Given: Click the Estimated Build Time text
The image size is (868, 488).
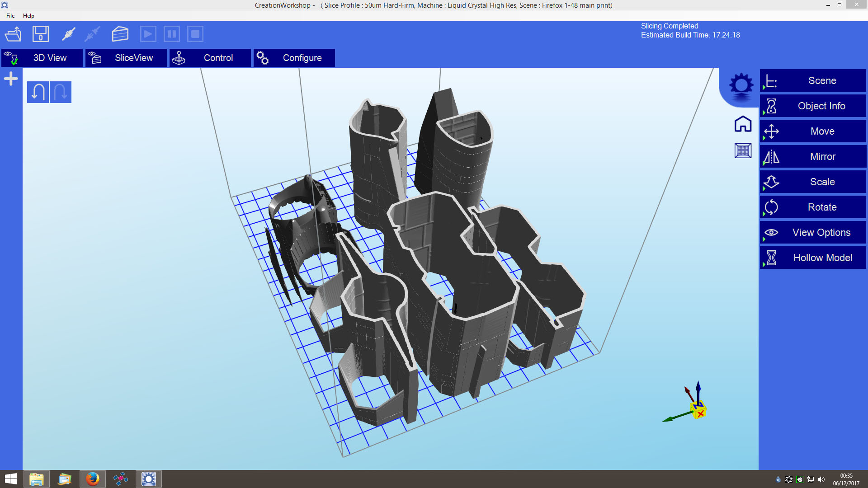Looking at the screenshot, I should (690, 35).
